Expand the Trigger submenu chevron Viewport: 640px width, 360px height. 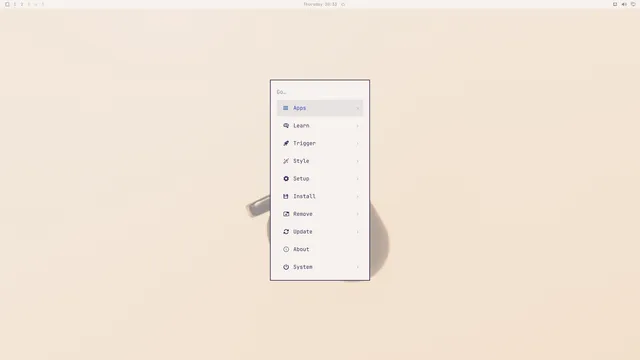coord(358,143)
